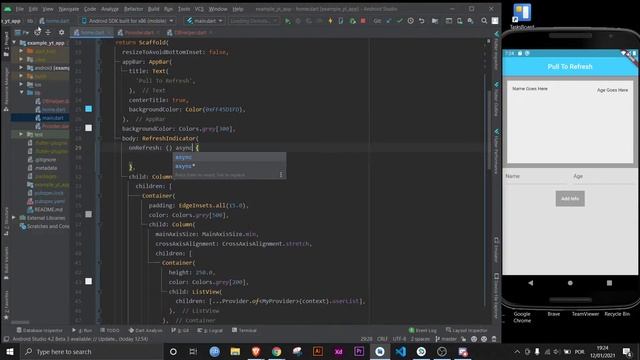Click the TaskBoard desktop shortcut
This screenshot has width=640, height=360.
[522, 16]
